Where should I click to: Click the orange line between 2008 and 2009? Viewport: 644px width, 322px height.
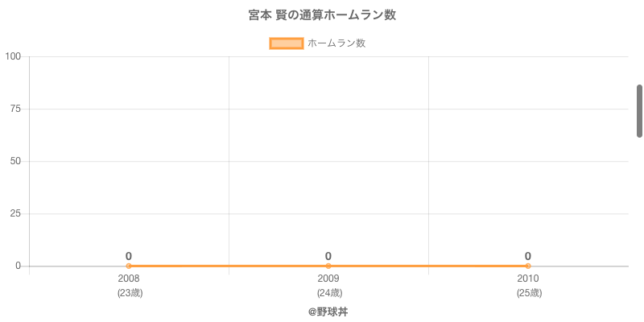229,266
